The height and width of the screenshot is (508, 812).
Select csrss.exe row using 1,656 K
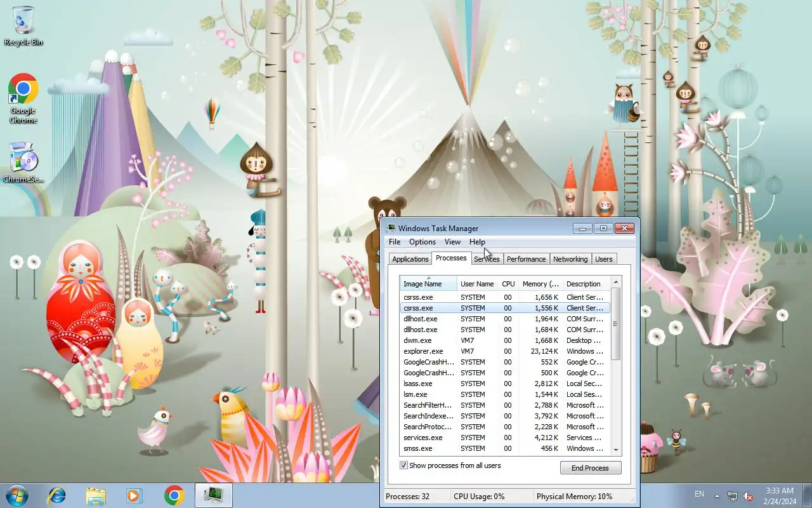(505, 297)
